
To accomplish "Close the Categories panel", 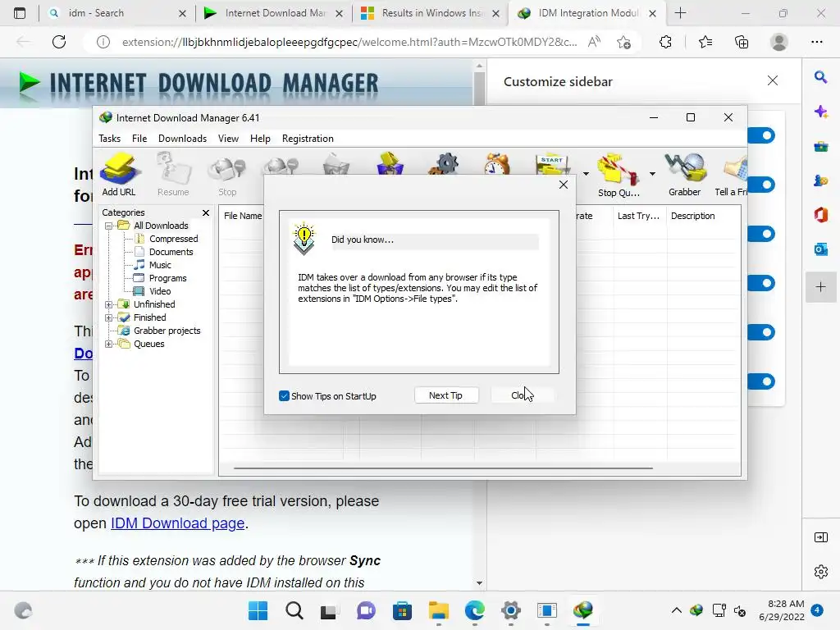I will coord(206,212).
